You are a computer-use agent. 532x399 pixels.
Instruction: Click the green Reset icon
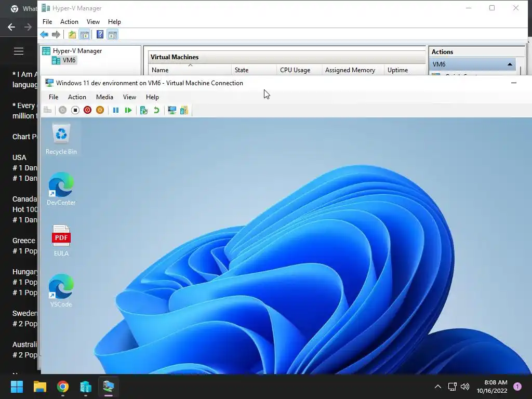coord(128,110)
